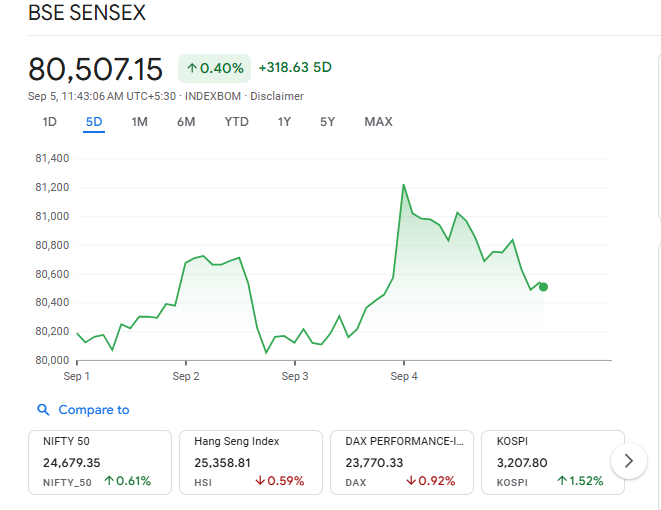This screenshot has height=510, width=661.
Task: Select the 5Y range tab
Action: [328, 122]
